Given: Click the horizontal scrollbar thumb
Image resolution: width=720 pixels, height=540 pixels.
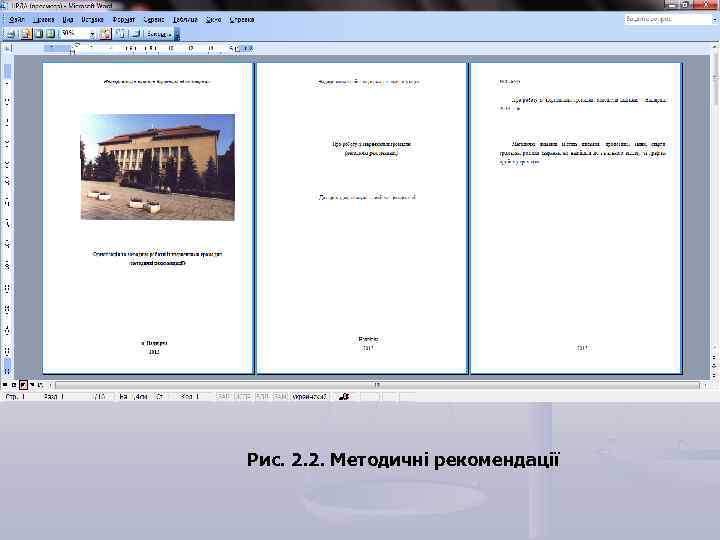Looking at the screenshot, I should (x=377, y=385).
